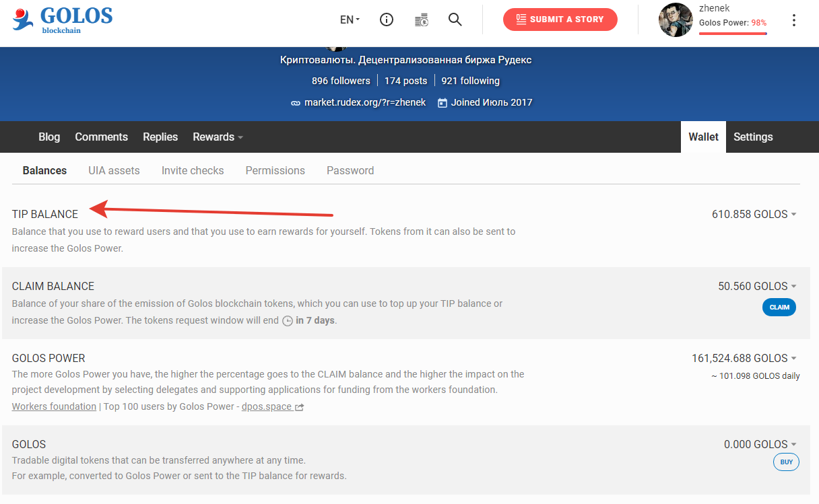819x504 pixels.
Task: Go to the Blog tab
Action: coord(49,137)
